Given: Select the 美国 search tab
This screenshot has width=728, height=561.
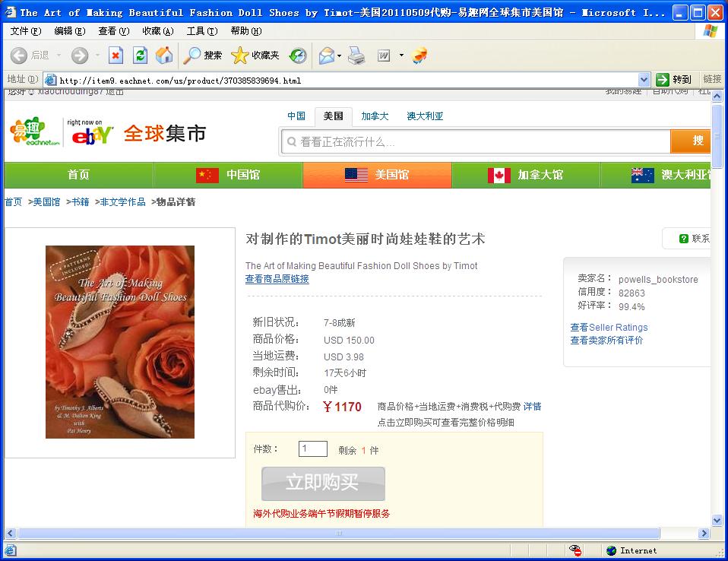Looking at the screenshot, I should pos(334,116).
